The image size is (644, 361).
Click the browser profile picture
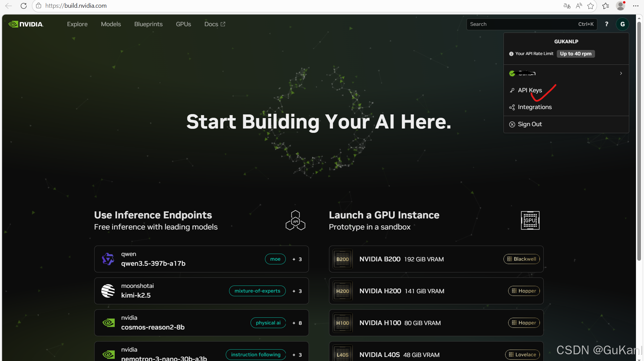click(x=621, y=6)
